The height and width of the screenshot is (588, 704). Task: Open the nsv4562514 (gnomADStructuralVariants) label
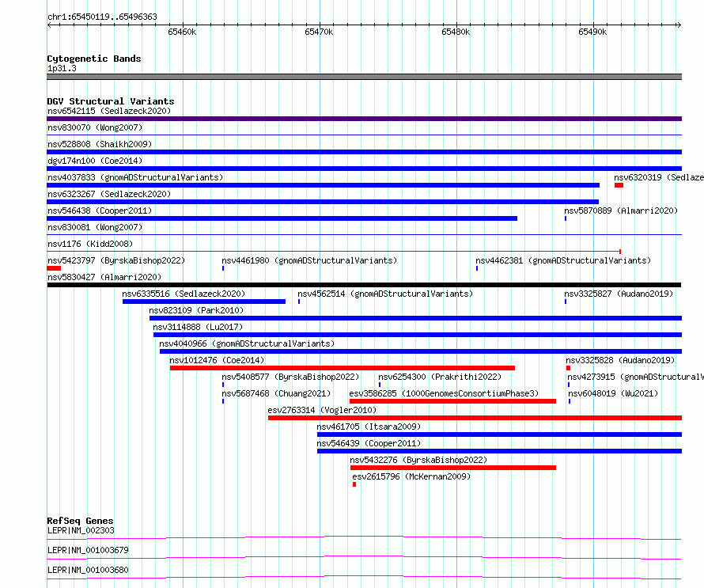[385, 294]
